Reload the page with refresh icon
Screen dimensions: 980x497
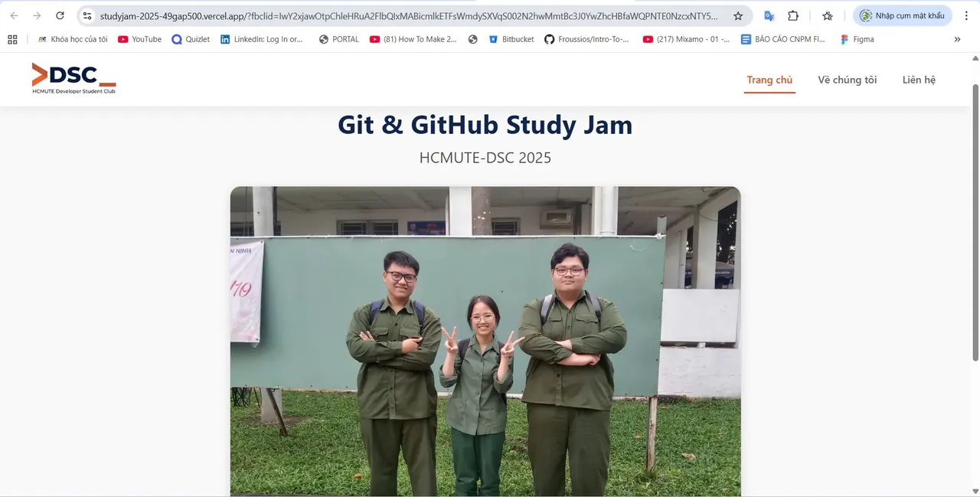60,15
